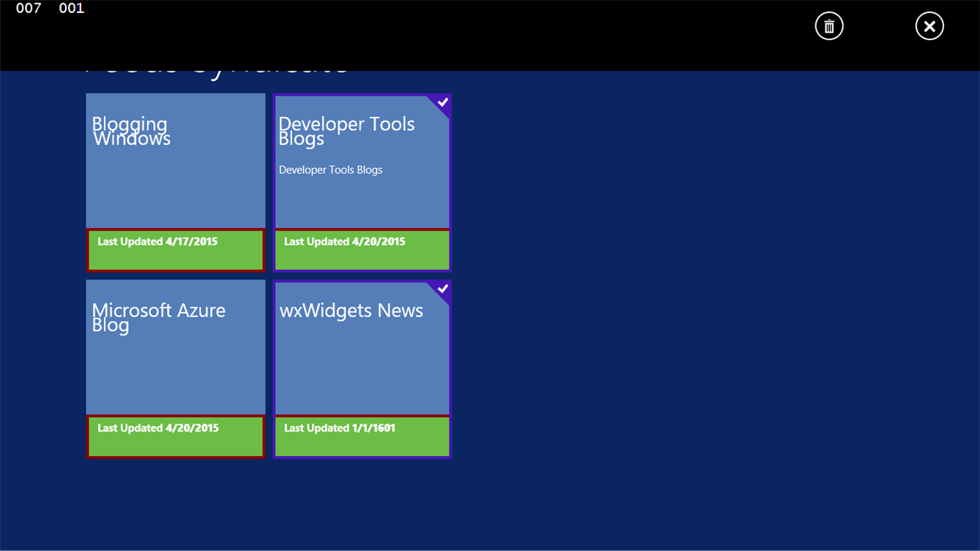Uncheck the wxWidgets News tile checkmark
This screenshot has height=551, width=980.
[x=442, y=289]
